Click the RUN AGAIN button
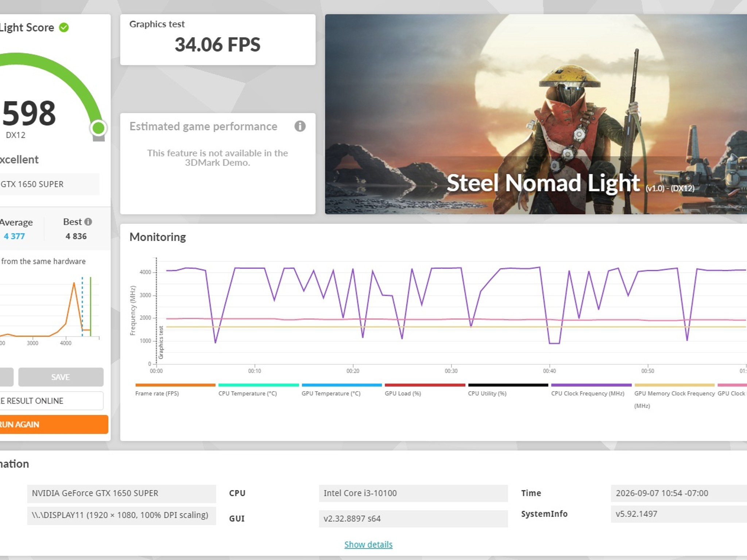The width and height of the screenshot is (747, 560). pos(54,424)
